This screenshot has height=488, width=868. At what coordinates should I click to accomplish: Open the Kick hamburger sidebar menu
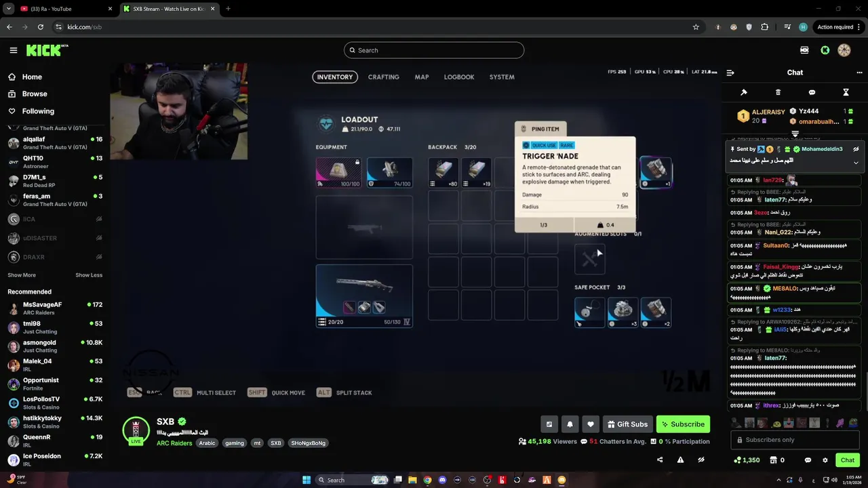coord(14,50)
